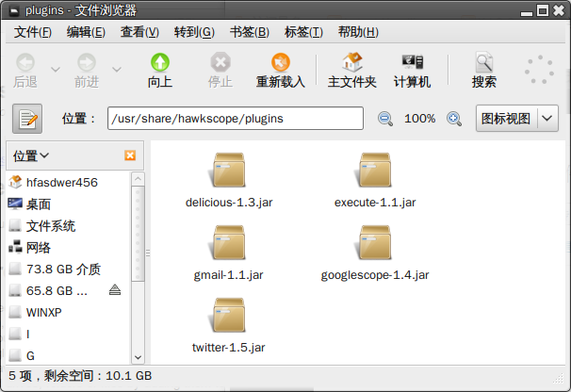
Task: Open the 查看(V) menu
Action: point(139,32)
